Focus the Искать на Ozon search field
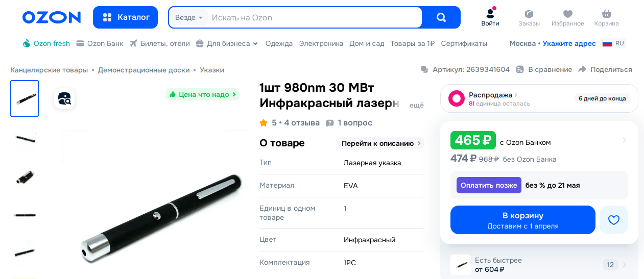This screenshot has width=644, height=279. [314, 17]
